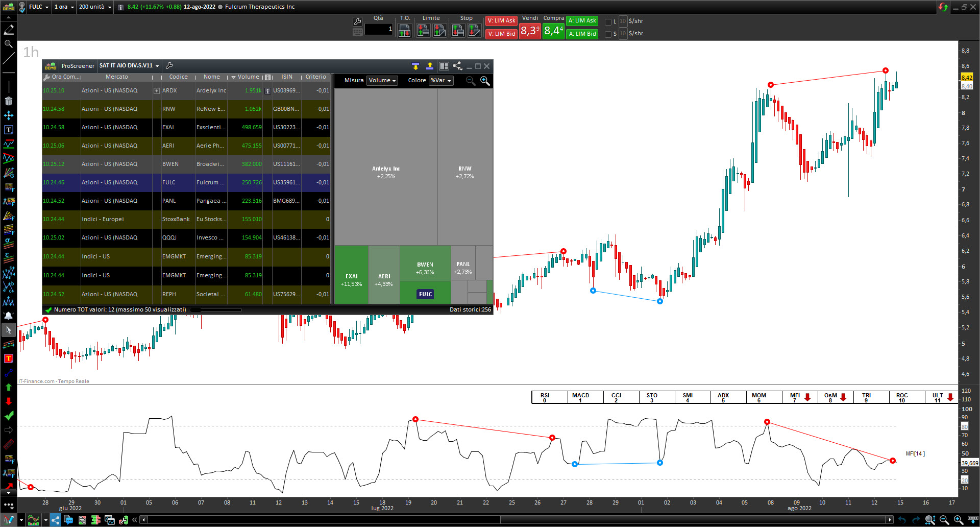Image resolution: width=980 pixels, height=527 pixels.
Task: Open chat comments icon in bottom toolbar
Action: [68, 520]
